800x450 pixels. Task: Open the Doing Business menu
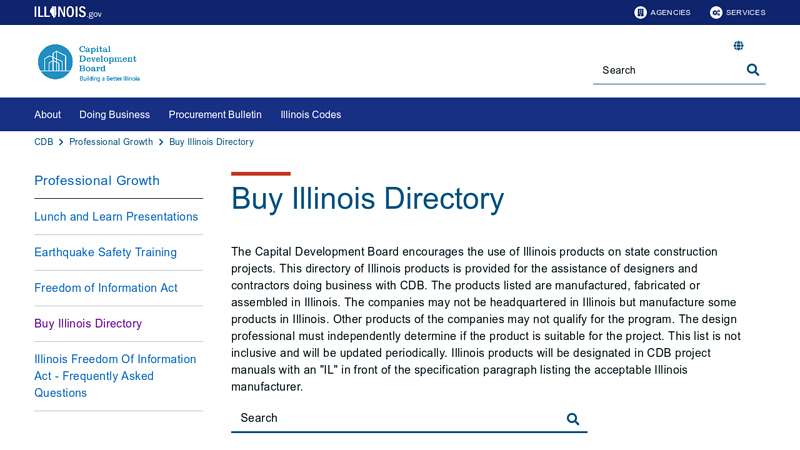click(x=114, y=115)
